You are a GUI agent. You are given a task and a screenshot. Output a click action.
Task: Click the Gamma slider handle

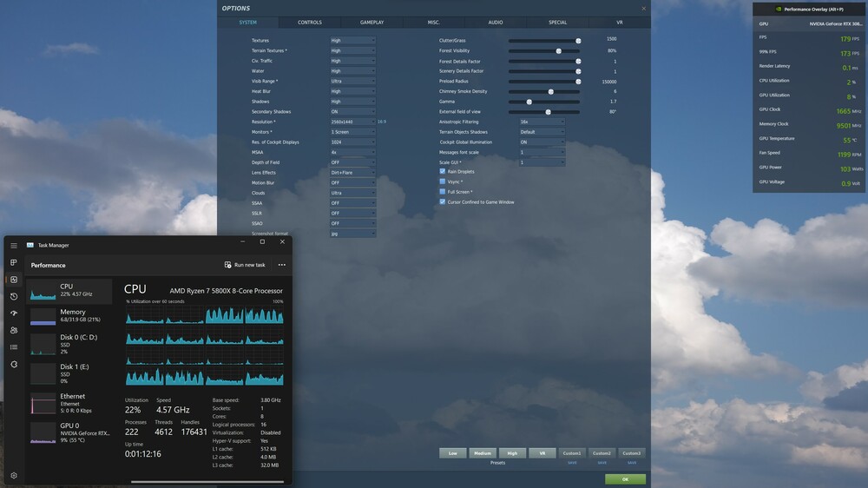[529, 102]
